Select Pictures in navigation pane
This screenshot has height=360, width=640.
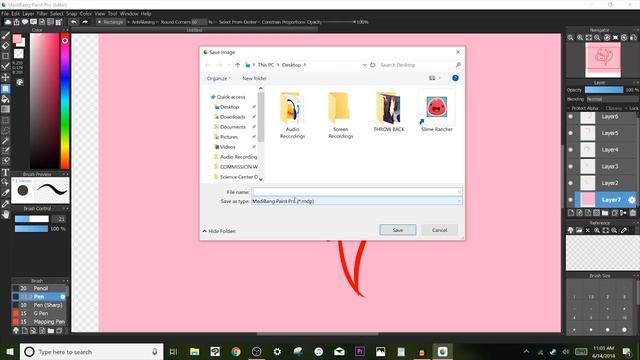pos(229,137)
